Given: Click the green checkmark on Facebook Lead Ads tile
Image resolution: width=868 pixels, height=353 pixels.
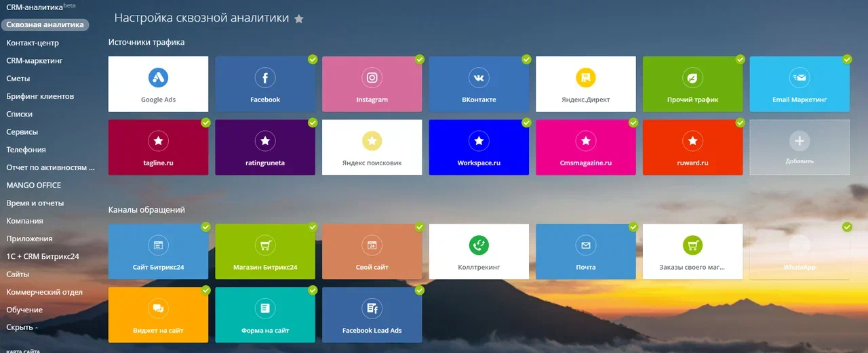Looking at the screenshot, I should coord(420,290).
